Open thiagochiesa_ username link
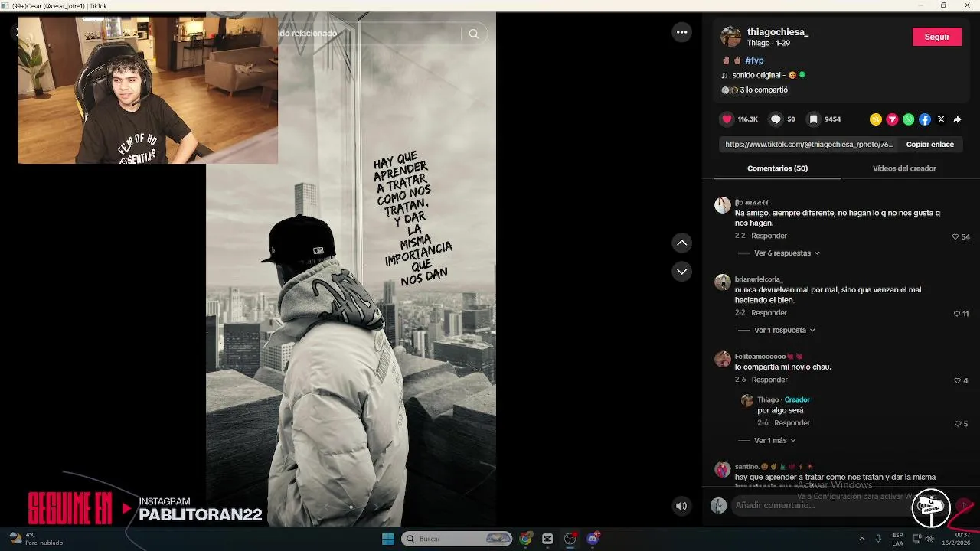The image size is (980, 551). click(777, 32)
